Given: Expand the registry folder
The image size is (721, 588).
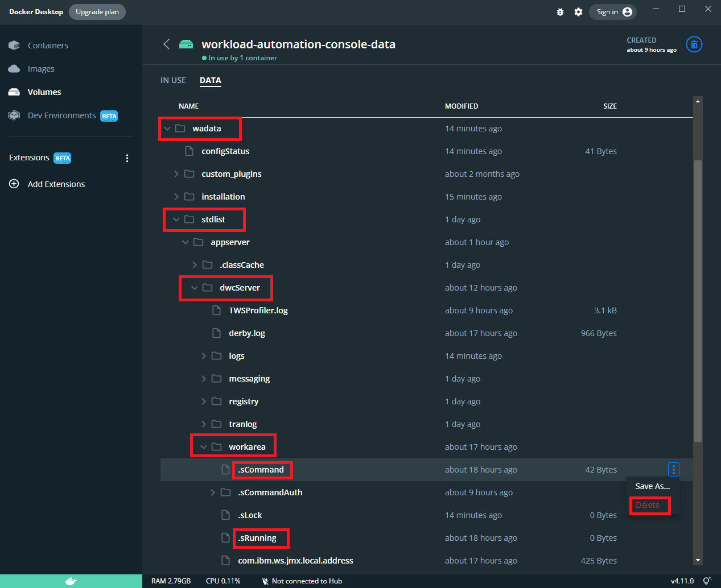Looking at the screenshot, I should (x=204, y=401).
